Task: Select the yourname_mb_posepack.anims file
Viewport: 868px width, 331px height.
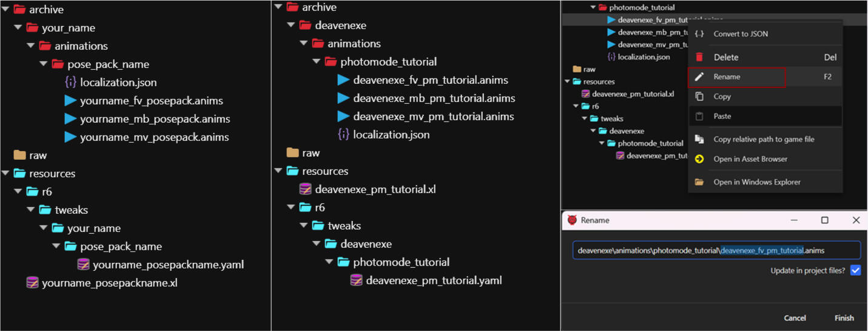Action: [155, 119]
